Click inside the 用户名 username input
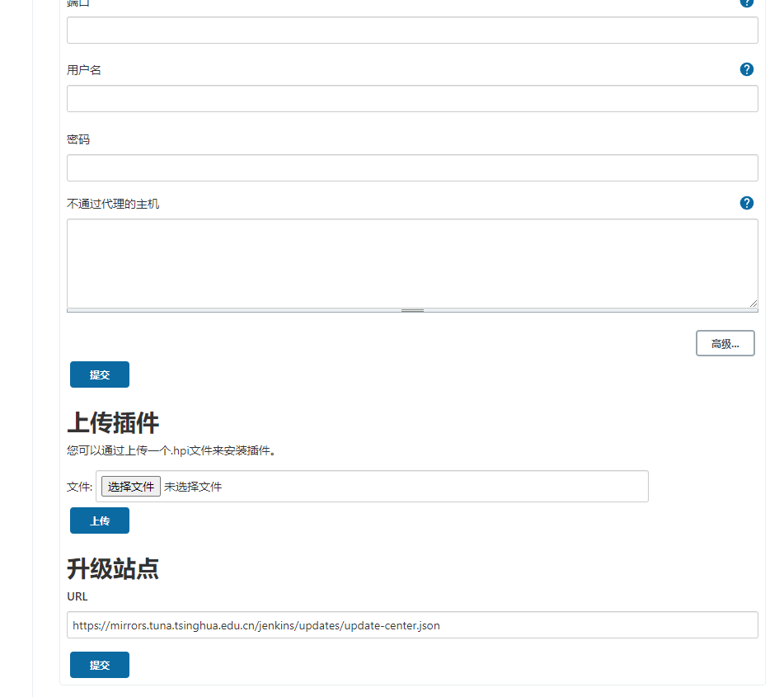 (x=412, y=98)
